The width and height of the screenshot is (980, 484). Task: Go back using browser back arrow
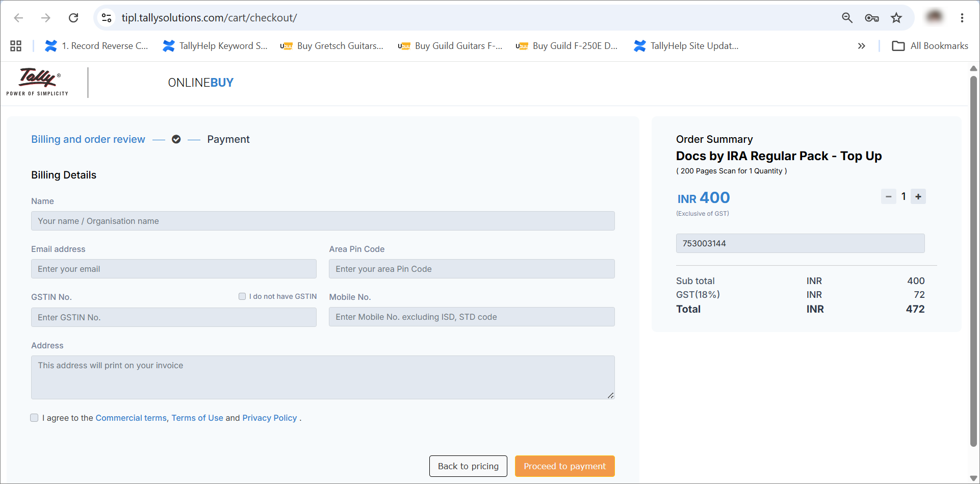[x=19, y=18]
